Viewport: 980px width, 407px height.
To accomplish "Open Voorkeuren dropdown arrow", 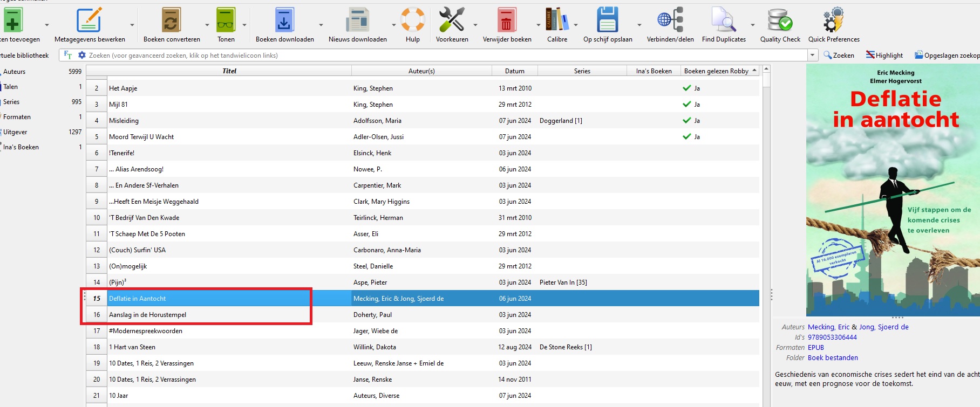I will (475, 25).
